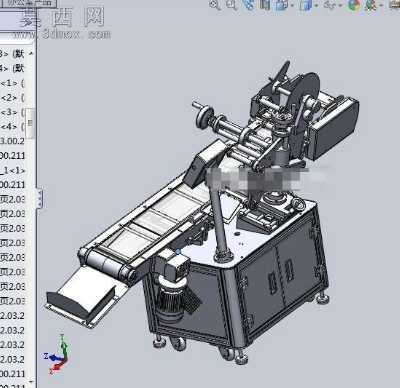Click the Apply Scene icon
The height and width of the screenshot is (388, 400).
(371, 5)
